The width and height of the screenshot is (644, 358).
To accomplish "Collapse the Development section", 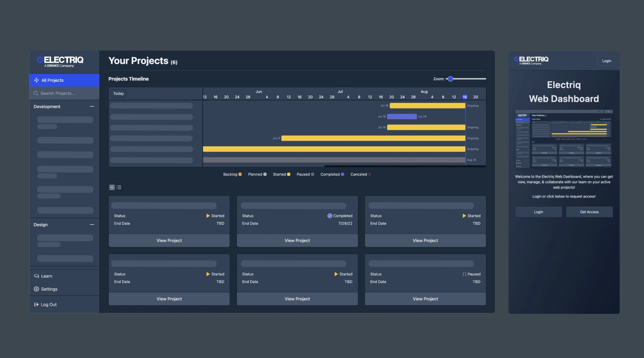I will [x=92, y=107].
